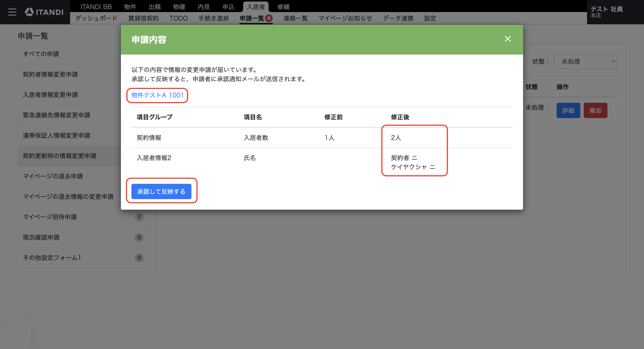Click the 未処理 status text in the list row
Image resolution: width=644 pixels, height=349 pixels.
(534, 108)
